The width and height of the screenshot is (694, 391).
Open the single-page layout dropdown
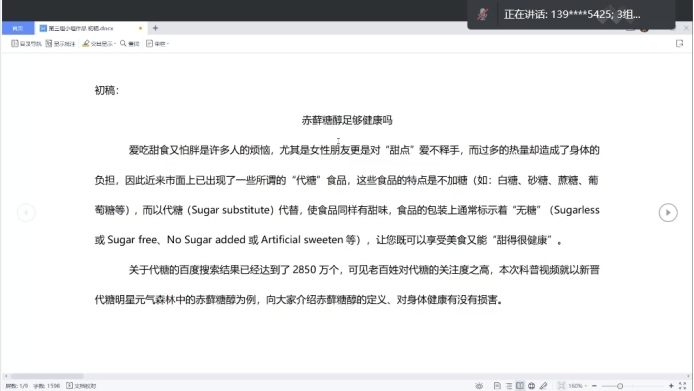158,43
